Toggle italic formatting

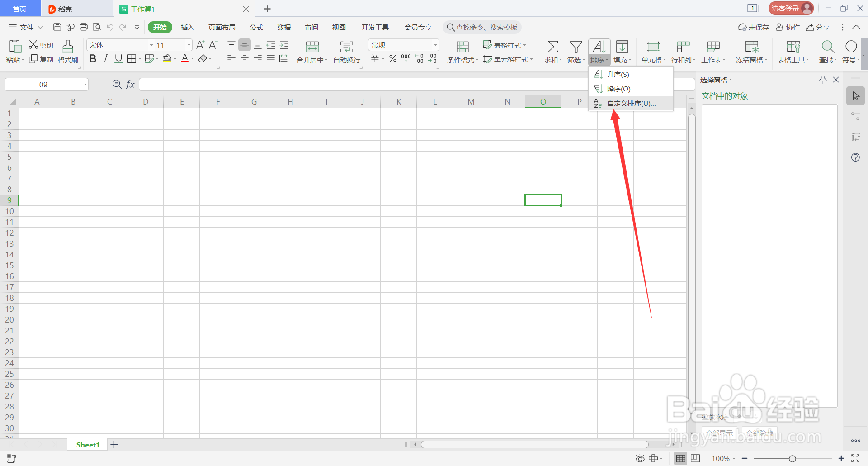click(105, 58)
